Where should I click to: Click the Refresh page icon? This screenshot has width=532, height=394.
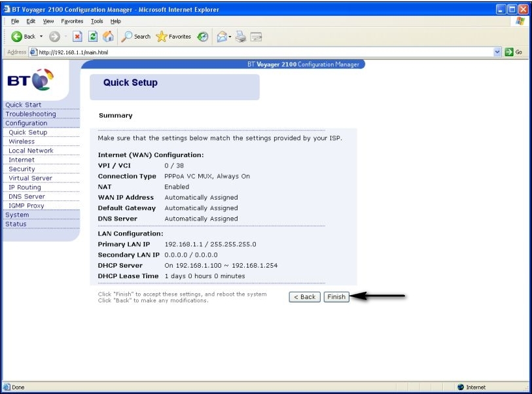pyautogui.click(x=93, y=37)
